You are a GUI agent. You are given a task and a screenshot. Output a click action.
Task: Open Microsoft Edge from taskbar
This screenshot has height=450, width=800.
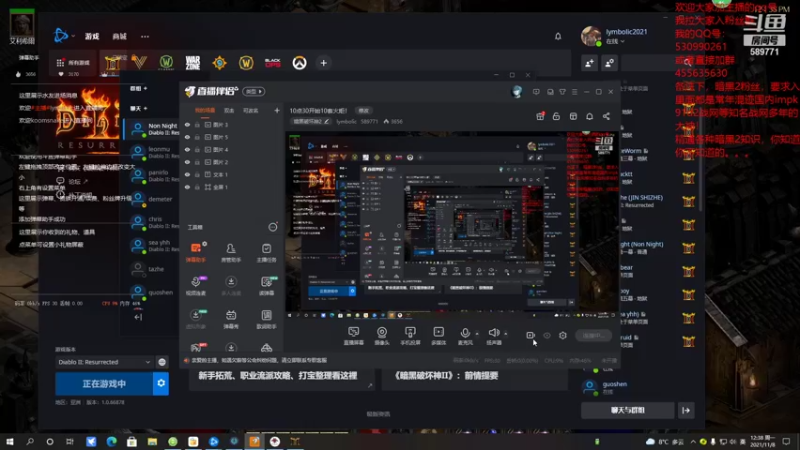pyautogui.click(x=111, y=441)
